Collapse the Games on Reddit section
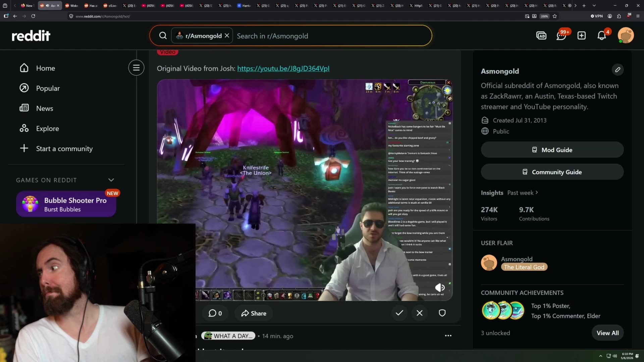 [x=111, y=180]
